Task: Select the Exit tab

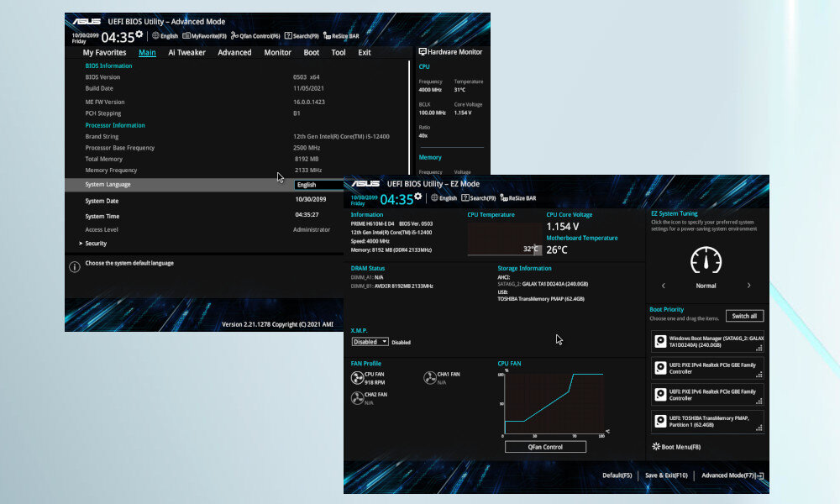Action: coord(365,52)
